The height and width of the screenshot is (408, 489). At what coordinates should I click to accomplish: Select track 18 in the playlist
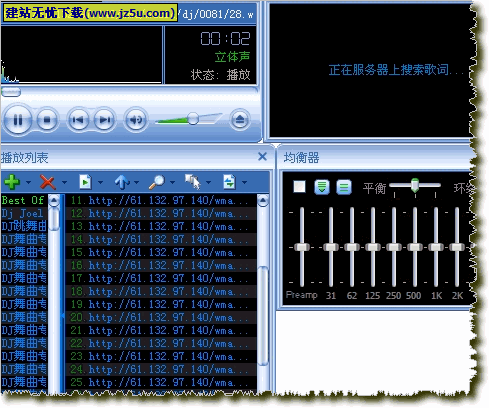161,291
